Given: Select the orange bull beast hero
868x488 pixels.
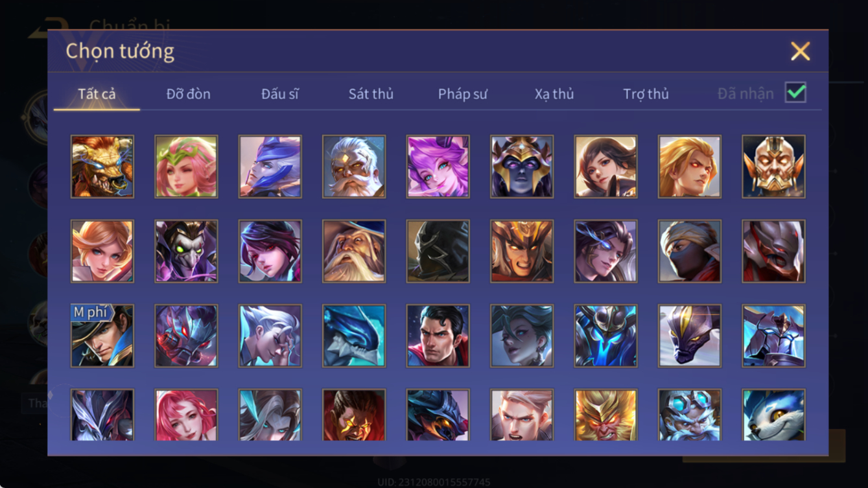Looking at the screenshot, I should (x=102, y=167).
